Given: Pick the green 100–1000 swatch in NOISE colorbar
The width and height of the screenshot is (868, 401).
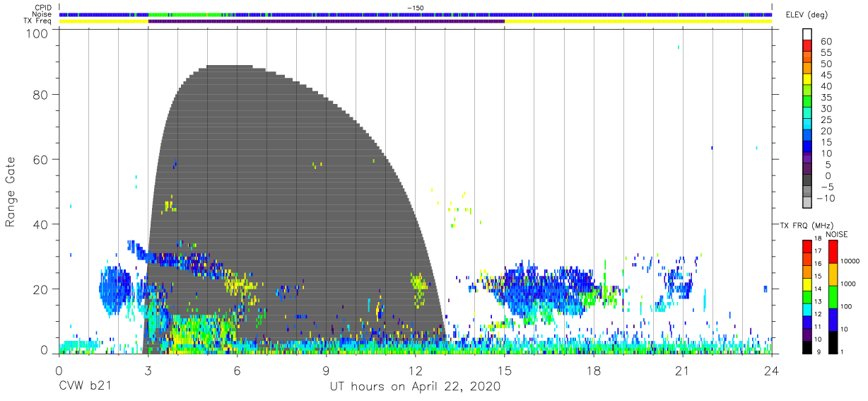Looking at the screenshot, I should coord(833,296).
